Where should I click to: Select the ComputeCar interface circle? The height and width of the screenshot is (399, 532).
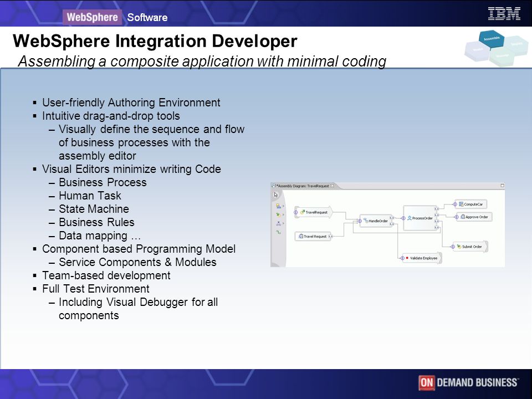(455, 204)
